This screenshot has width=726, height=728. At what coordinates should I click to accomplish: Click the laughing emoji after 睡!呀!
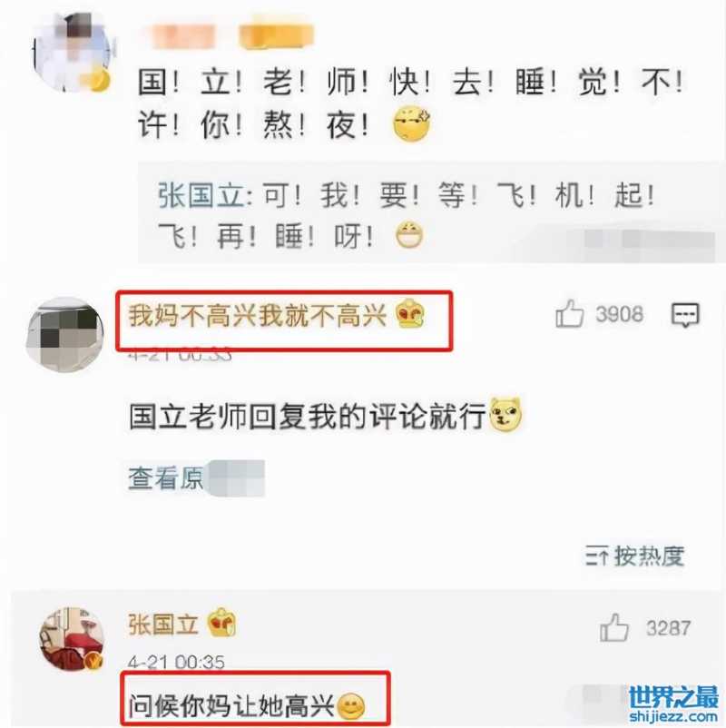409,235
